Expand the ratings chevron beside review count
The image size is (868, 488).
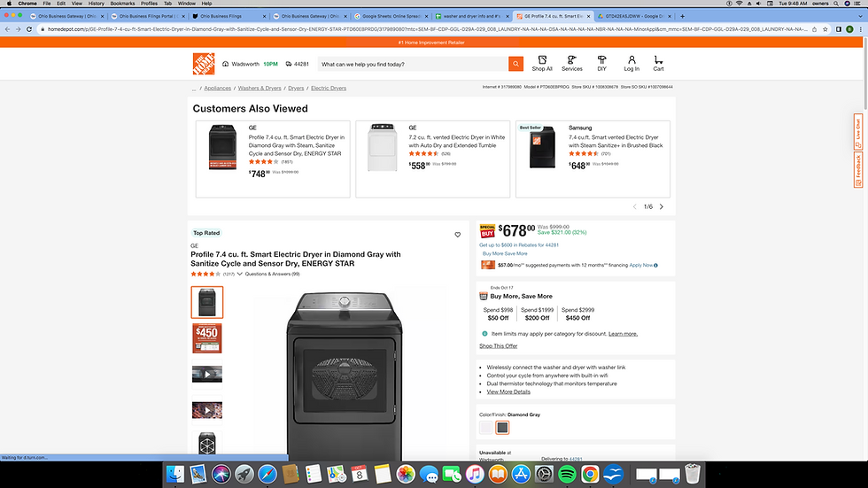point(240,275)
